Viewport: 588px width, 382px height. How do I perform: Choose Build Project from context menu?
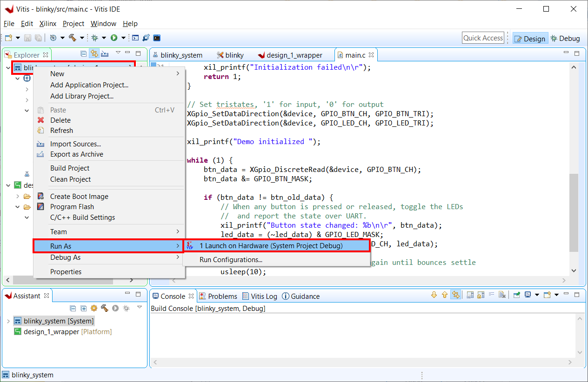pyautogui.click(x=70, y=168)
